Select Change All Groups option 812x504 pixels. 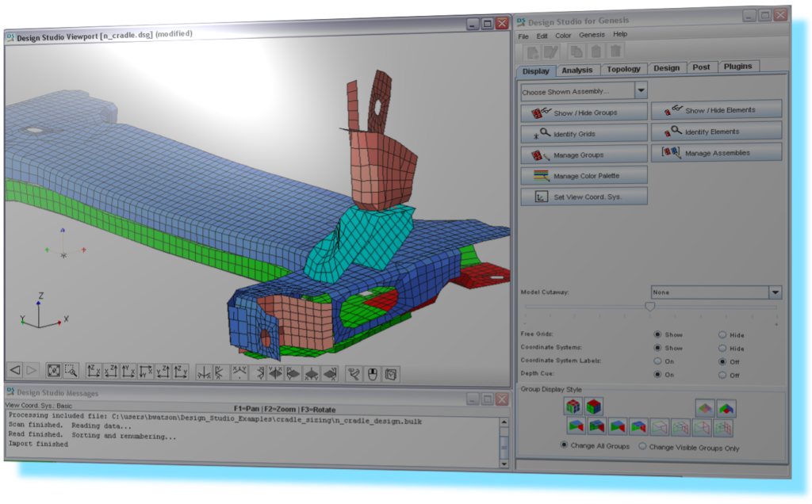tap(564, 445)
